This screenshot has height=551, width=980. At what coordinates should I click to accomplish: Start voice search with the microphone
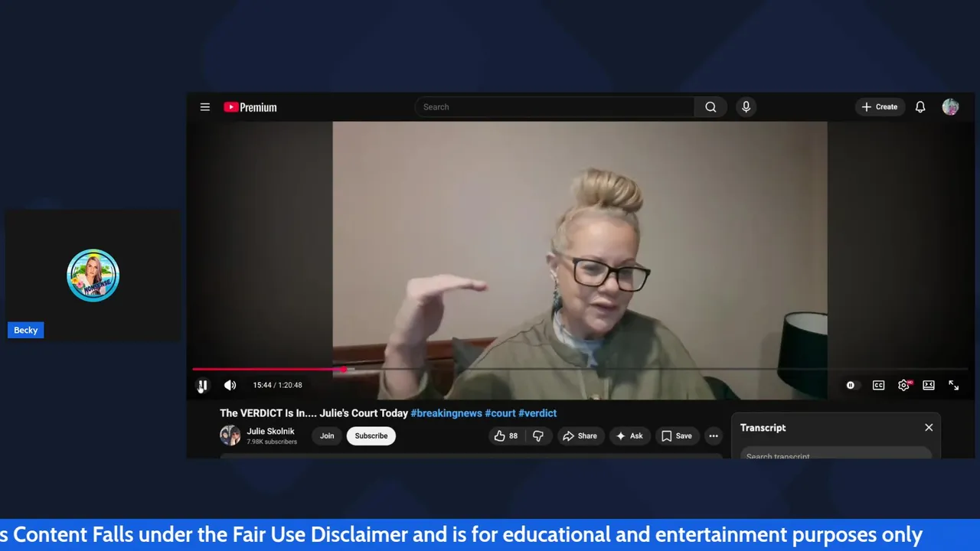(x=746, y=107)
